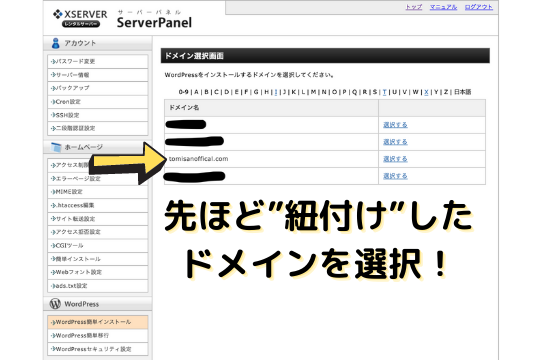Open WordPress簡単移行 in the sidebar

pyautogui.click(x=97, y=335)
